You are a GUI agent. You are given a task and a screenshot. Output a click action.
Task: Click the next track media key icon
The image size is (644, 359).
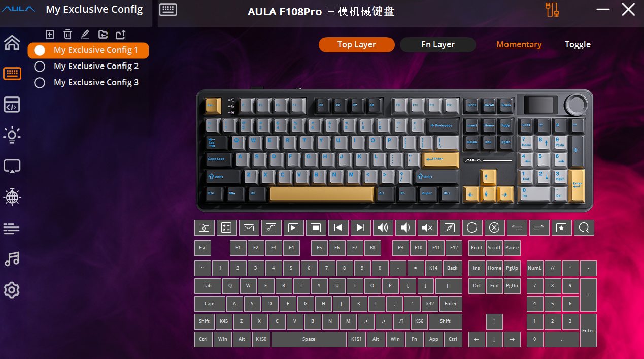[x=360, y=227]
